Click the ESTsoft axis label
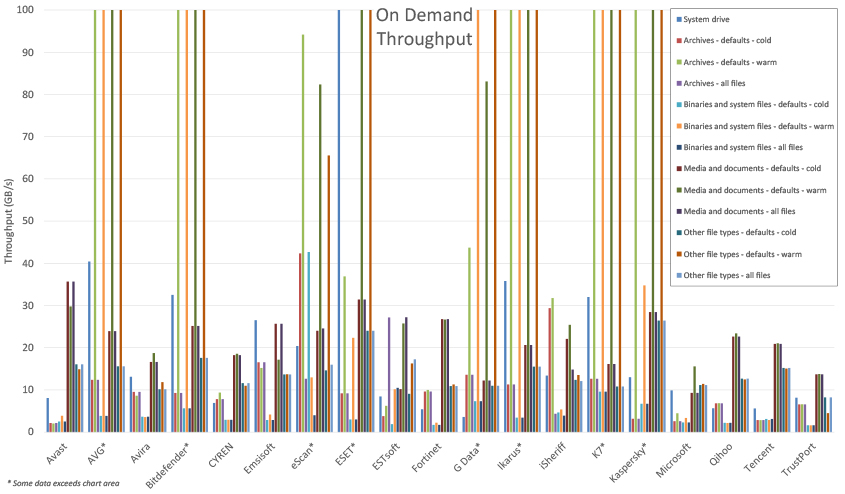Screen dimensions: 845x494 click(x=386, y=457)
